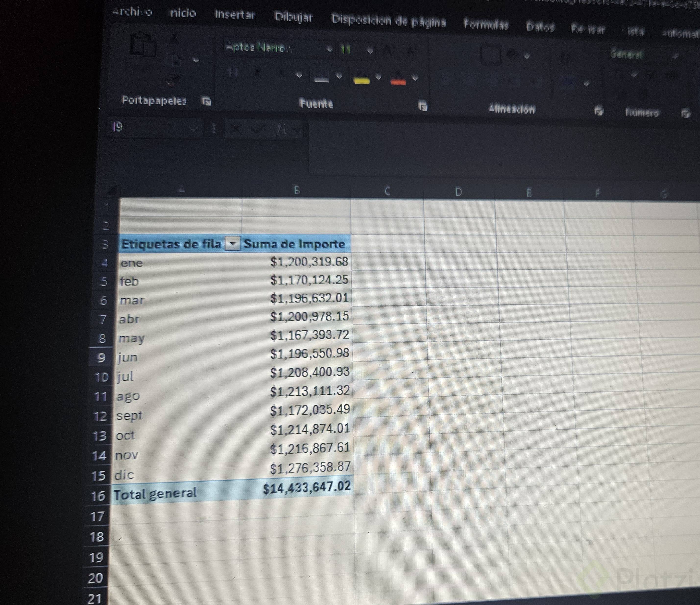The height and width of the screenshot is (605, 700).
Task: Select row header 16
Action: click(x=98, y=496)
